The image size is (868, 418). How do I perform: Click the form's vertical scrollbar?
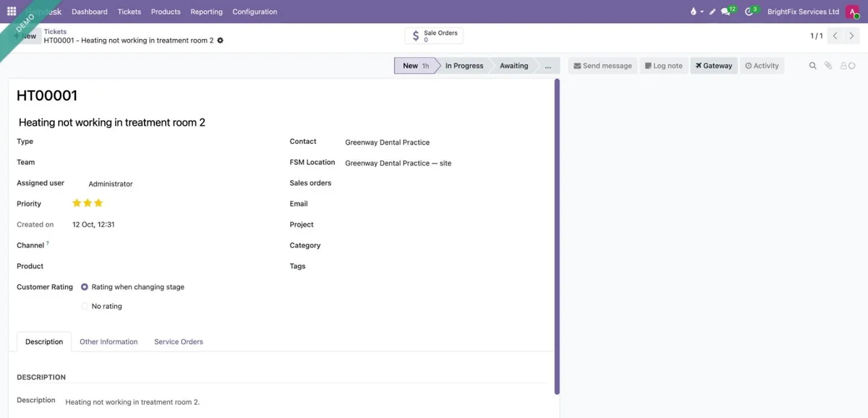(x=557, y=236)
